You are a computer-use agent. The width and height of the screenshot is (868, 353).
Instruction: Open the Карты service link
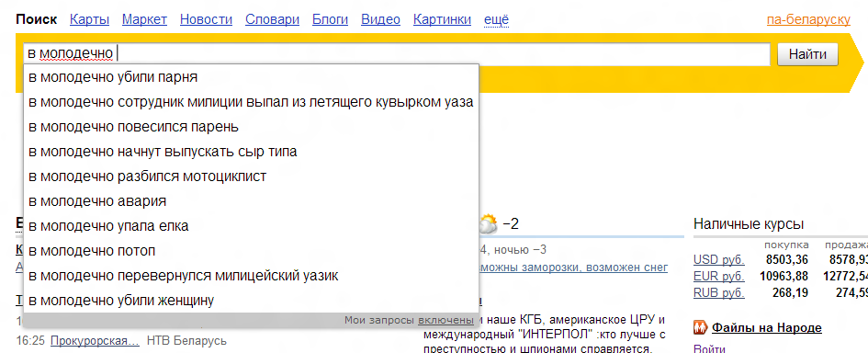point(89,20)
